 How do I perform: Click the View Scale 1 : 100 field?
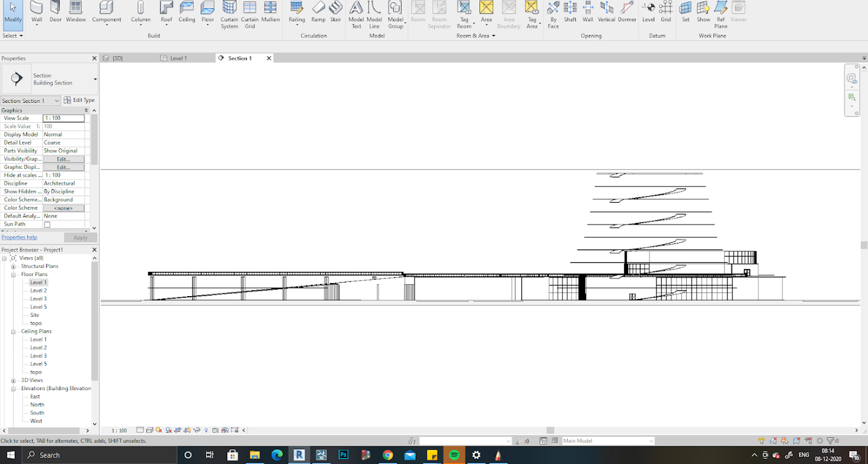tap(64, 118)
